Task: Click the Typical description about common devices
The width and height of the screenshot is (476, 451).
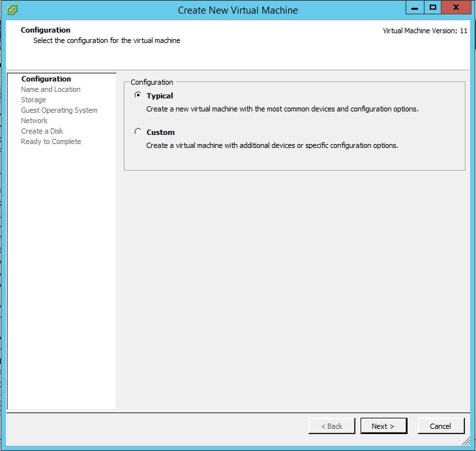Action: point(282,109)
